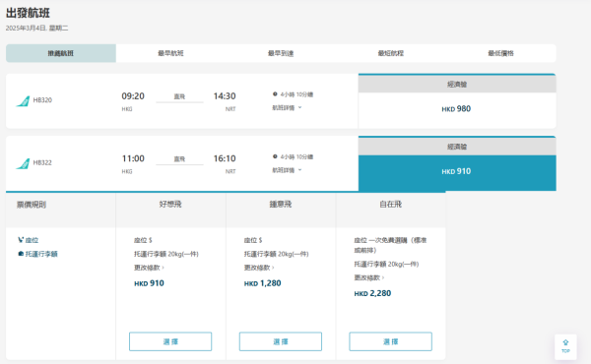This screenshot has width=591, height=364.
Task: Switch to the 推薦航班 tab
Action: (61, 53)
